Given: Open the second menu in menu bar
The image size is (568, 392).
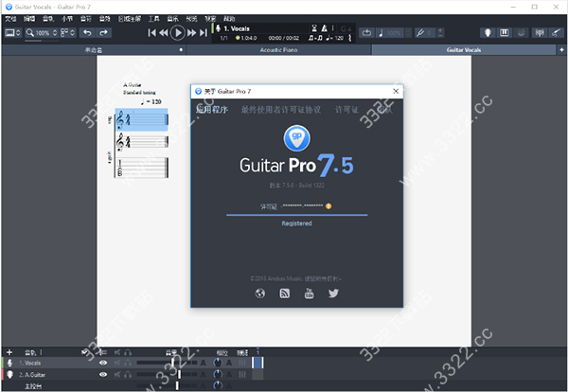Looking at the screenshot, I should point(29,19).
